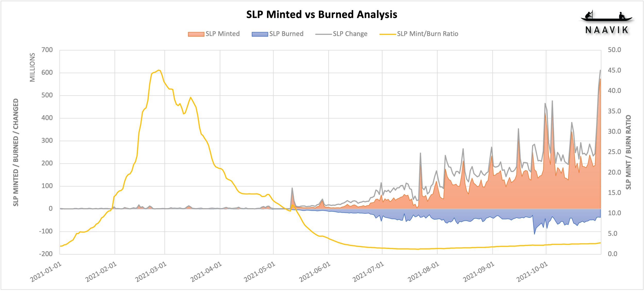
Task: Click the SLP Minted orange legend swatch
Action: 196,34
